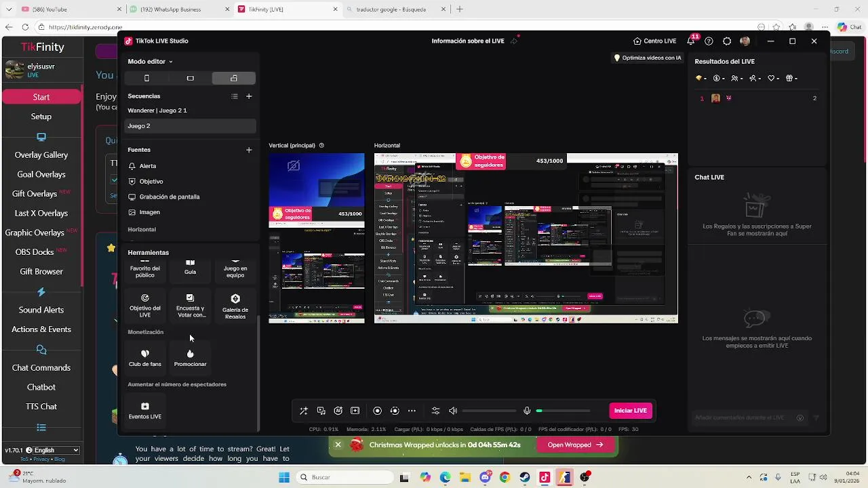Click the Start button in TikFinity sidebar
The height and width of the screenshot is (488, 868).
41,97
